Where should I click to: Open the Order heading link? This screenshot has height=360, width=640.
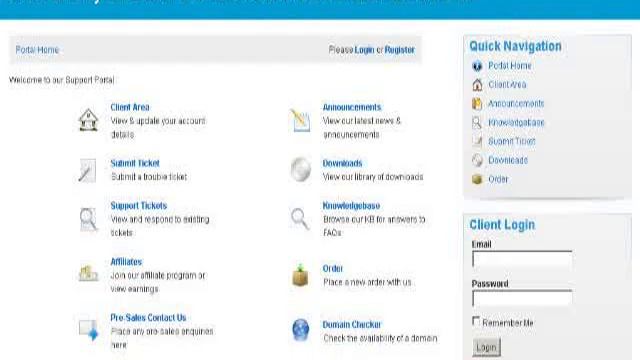click(x=333, y=269)
